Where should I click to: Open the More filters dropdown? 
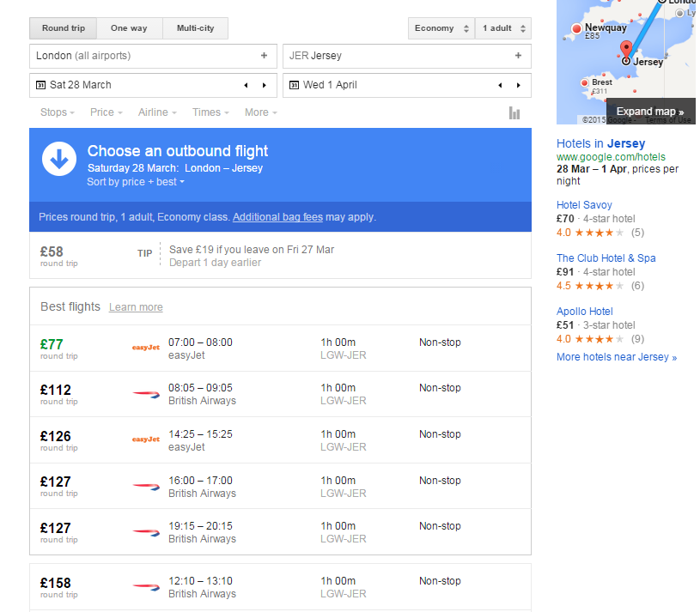[x=261, y=112]
